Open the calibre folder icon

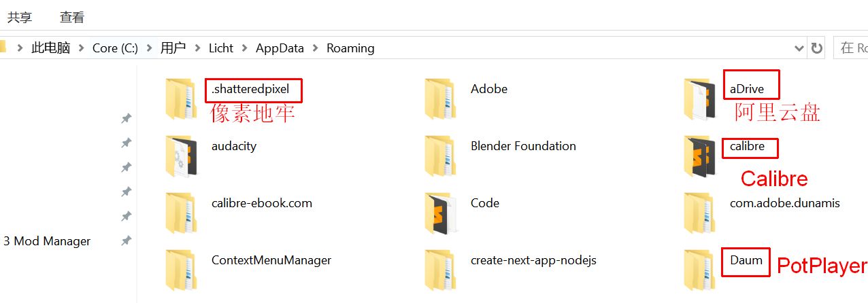699,156
